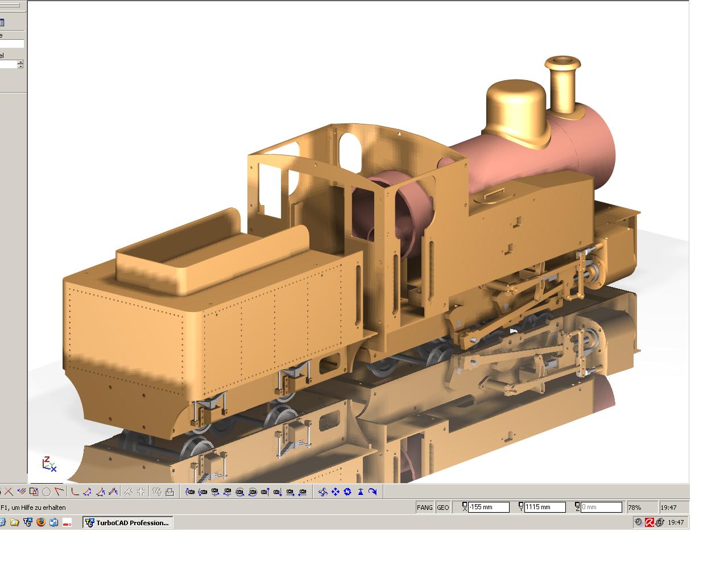Click the blue rotate view icon
728x582 pixels.
[x=348, y=492]
